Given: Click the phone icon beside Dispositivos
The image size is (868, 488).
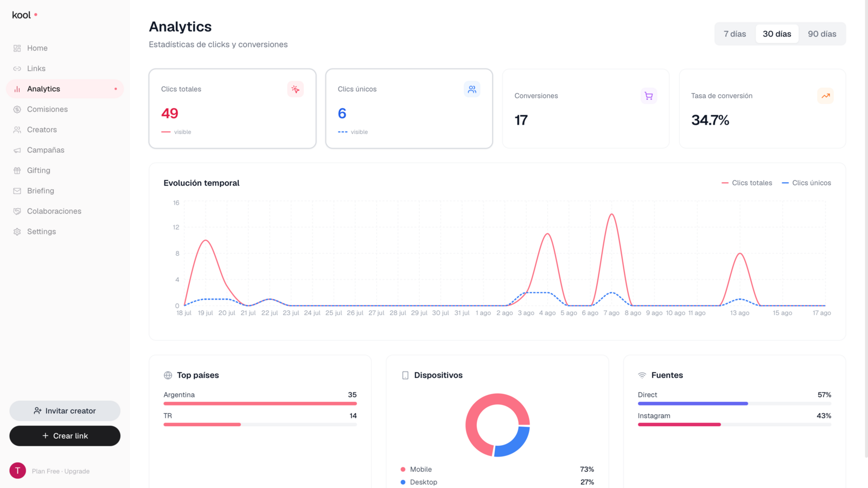Looking at the screenshot, I should pyautogui.click(x=405, y=375).
